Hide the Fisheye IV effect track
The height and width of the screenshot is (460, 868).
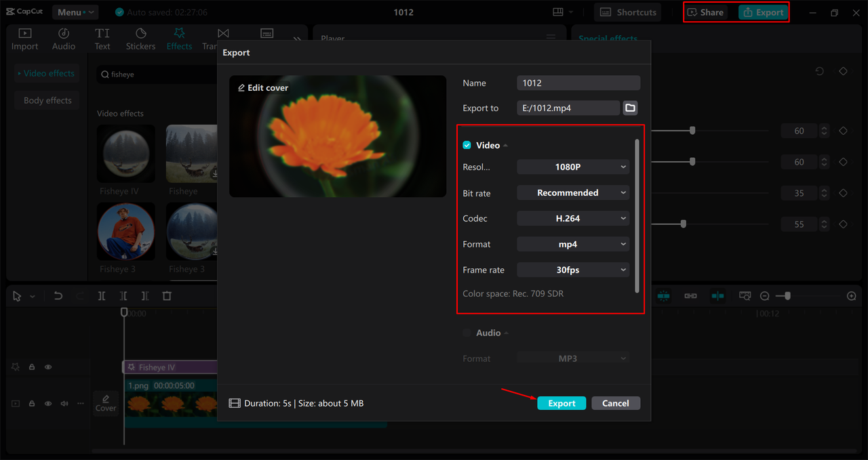(x=48, y=367)
